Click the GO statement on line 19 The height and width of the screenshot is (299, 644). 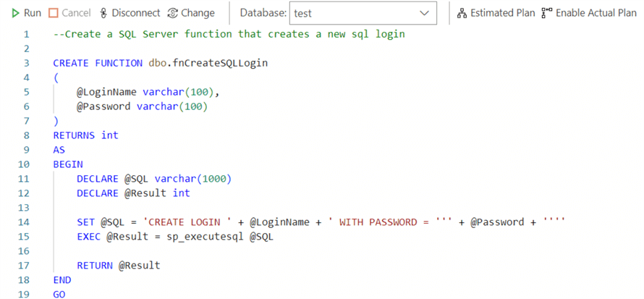[59, 295]
